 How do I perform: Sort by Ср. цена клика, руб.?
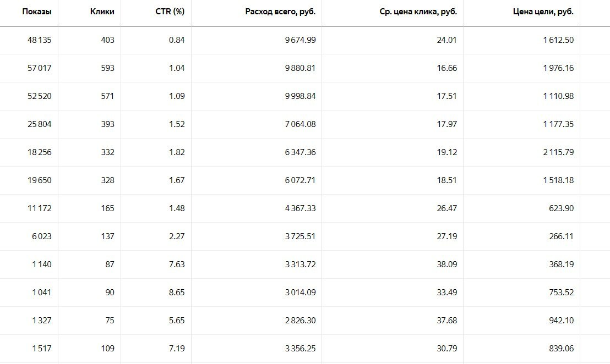[x=418, y=12]
